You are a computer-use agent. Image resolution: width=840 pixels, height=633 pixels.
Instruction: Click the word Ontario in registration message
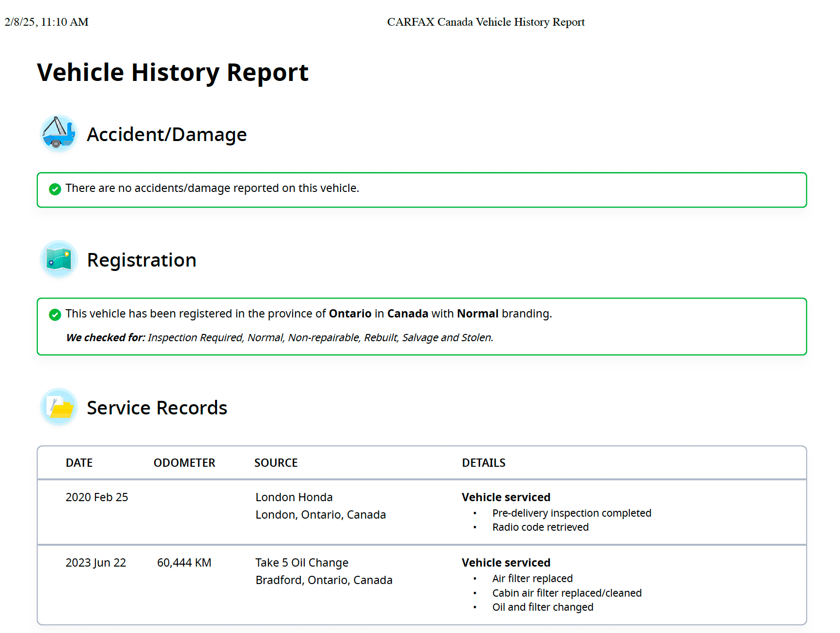pyautogui.click(x=350, y=314)
